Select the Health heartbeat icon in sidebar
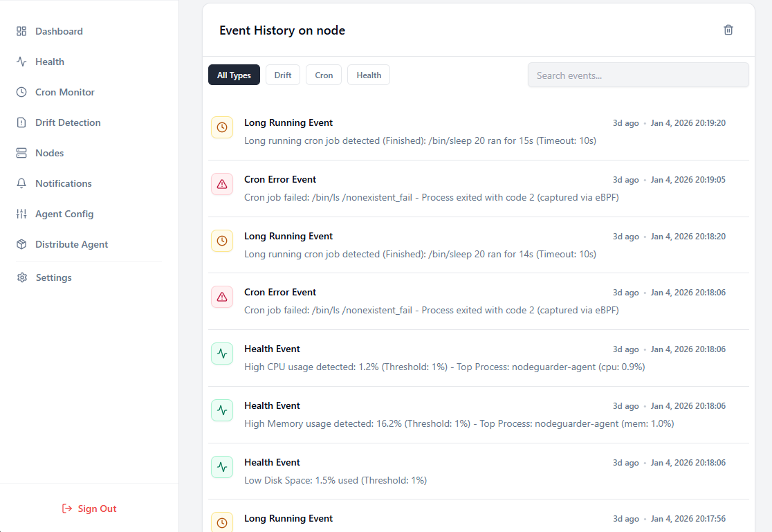The width and height of the screenshot is (772, 532). 21,61
